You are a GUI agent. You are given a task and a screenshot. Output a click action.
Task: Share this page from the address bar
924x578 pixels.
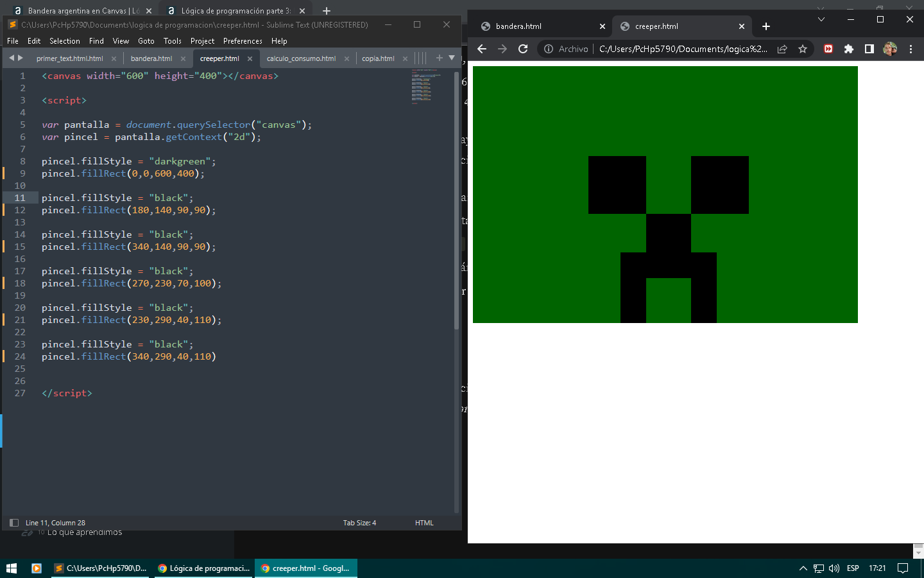point(782,49)
